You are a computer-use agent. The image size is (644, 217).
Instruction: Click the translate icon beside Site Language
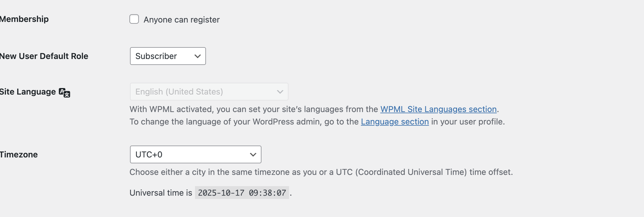(x=64, y=92)
